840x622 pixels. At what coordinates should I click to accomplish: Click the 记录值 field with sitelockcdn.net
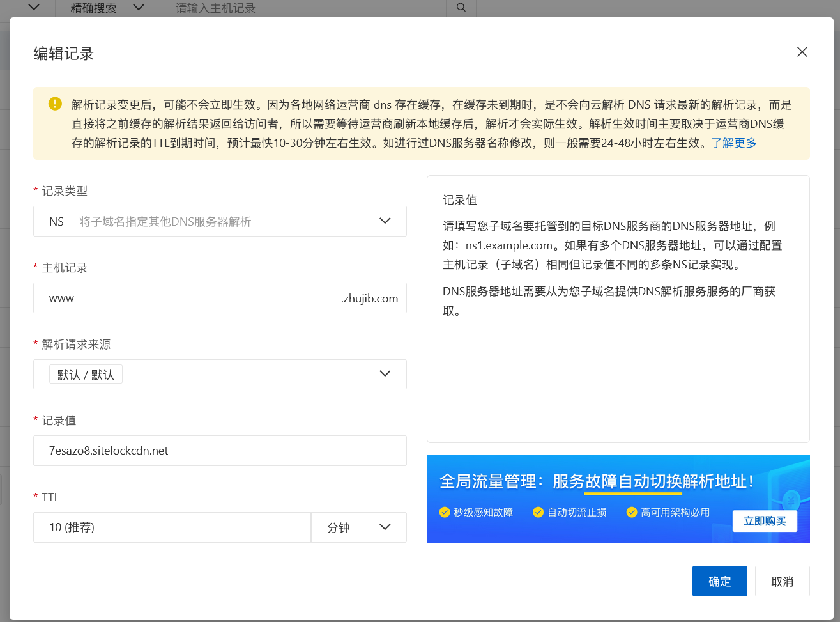pyautogui.click(x=220, y=451)
